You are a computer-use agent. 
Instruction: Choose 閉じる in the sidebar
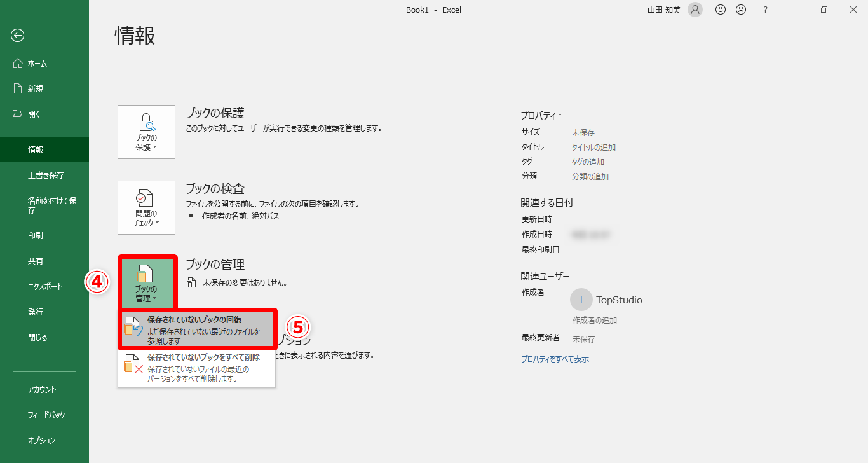44,337
